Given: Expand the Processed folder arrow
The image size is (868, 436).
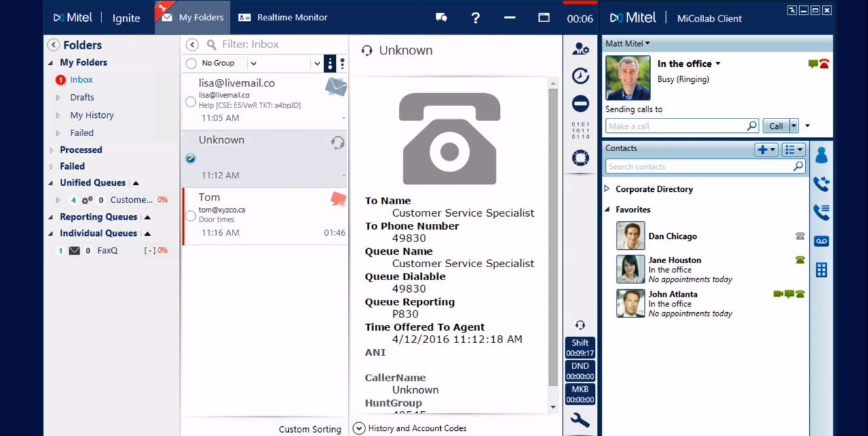Looking at the screenshot, I should click(x=51, y=150).
